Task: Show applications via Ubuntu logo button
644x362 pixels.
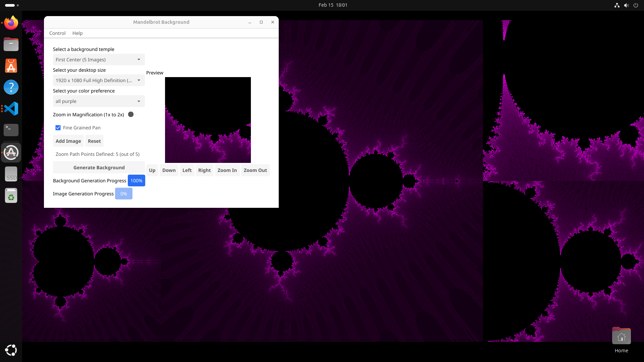Action: tap(11, 350)
